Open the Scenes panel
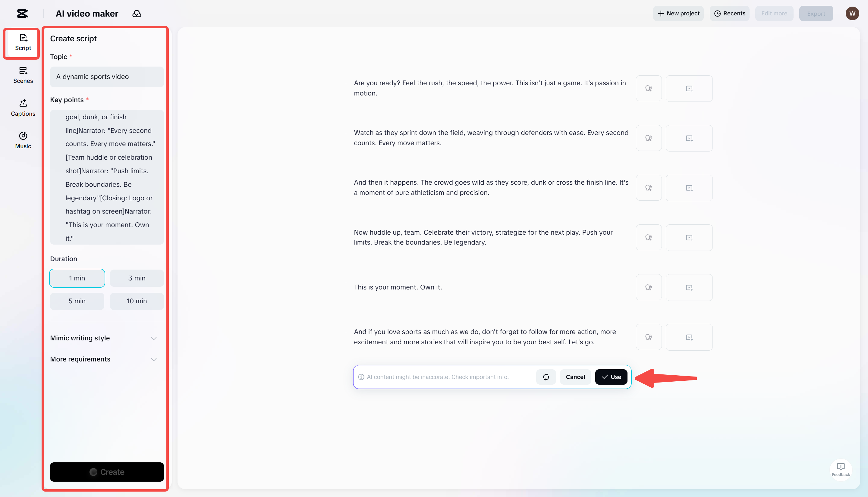Viewport: 868px width, 497px height. pos(23,75)
